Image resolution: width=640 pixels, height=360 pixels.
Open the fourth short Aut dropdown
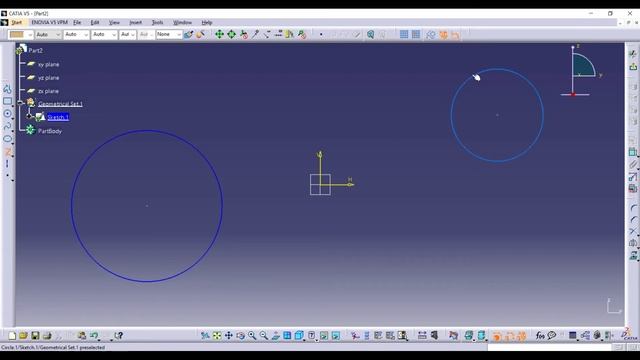128,35
